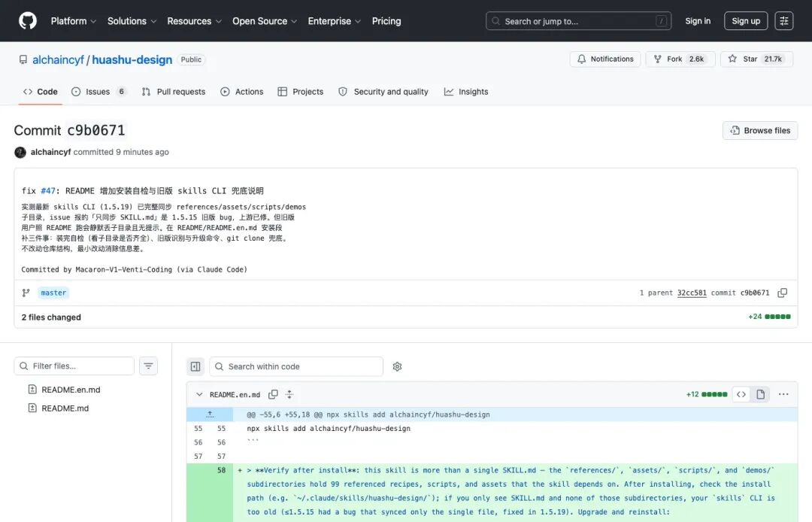Focus the Filter files input
Screen dimensions: 812x522
point(74,366)
